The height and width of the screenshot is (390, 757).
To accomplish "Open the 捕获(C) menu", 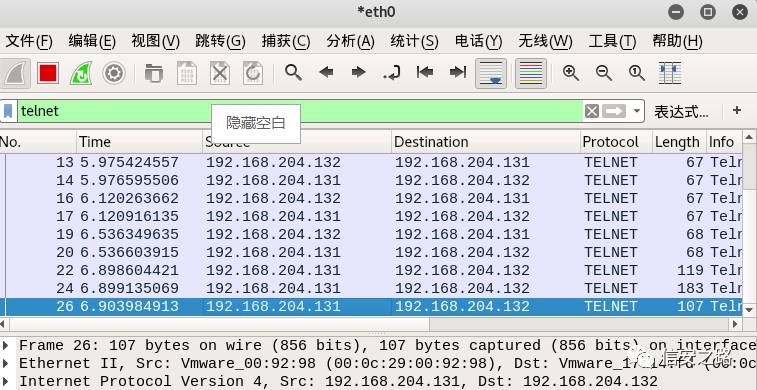I will pyautogui.click(x=286, y=41).
